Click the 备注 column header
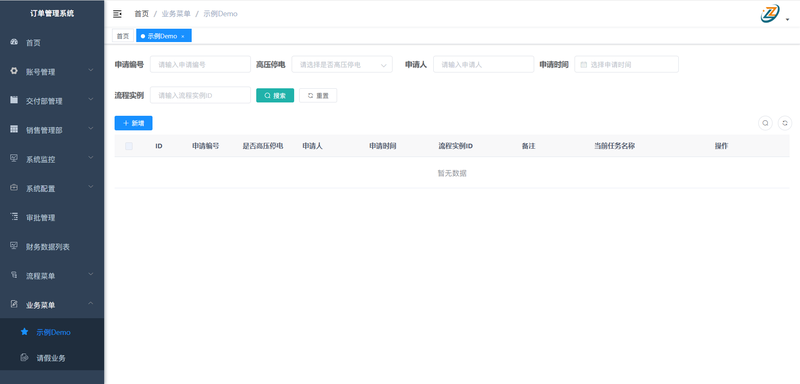The image size is (800, 384). (x=528, y=146)
